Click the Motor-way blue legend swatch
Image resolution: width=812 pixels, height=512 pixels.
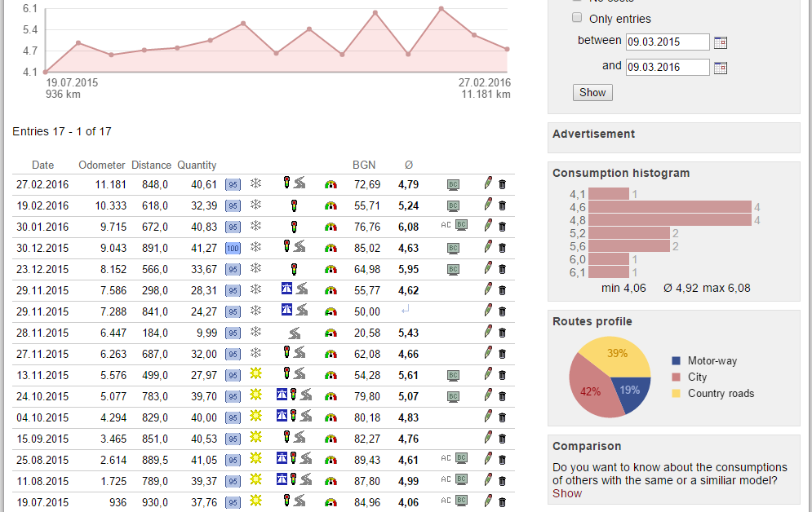click(x=676, y=361)
